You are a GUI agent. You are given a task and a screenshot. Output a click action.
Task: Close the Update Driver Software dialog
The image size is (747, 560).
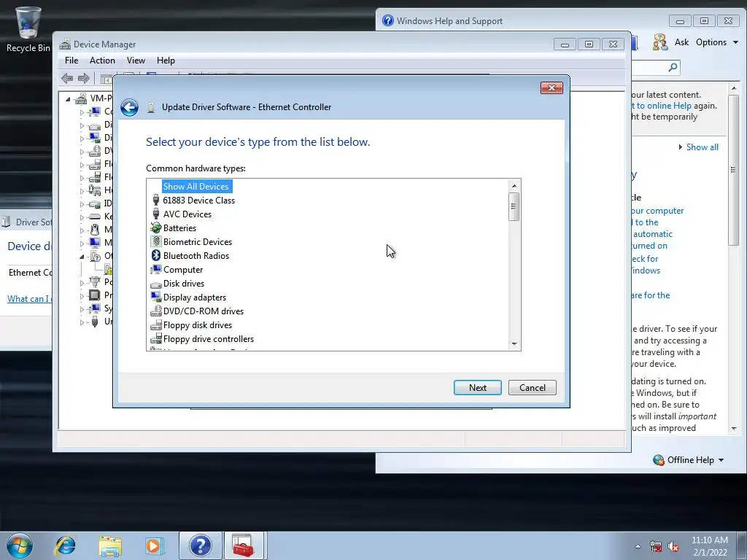coord(551,87)
